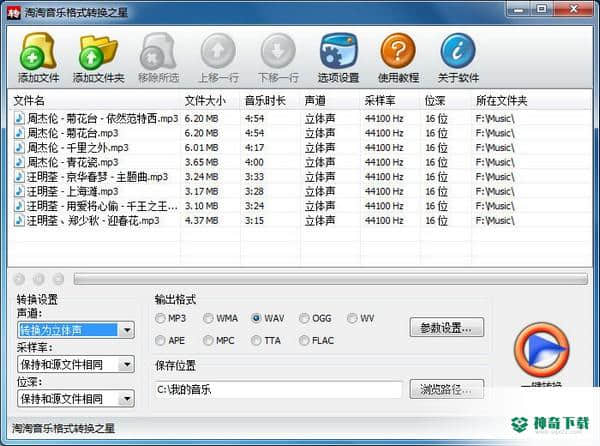Click duration 3:15 cell
The width and height of the screenshot is (600, 446).
click(254, 221)
